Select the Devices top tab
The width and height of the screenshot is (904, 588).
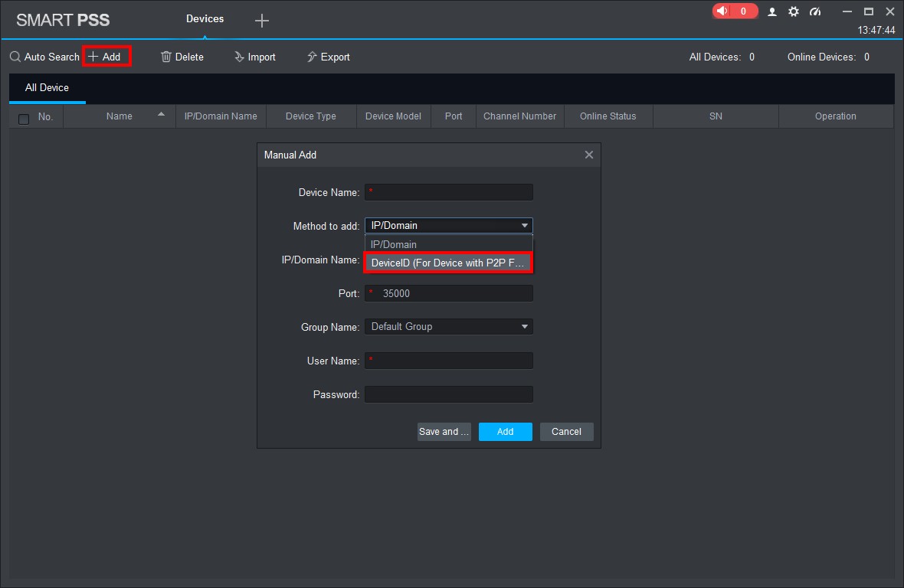tap(205, 18)
